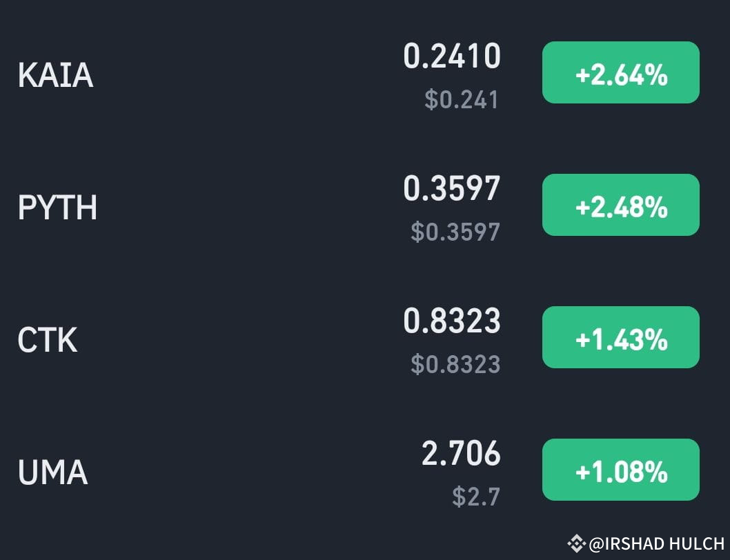Click the +1.43% change badge for CTK
Viewport: 730px width, 560px height.
620,337
